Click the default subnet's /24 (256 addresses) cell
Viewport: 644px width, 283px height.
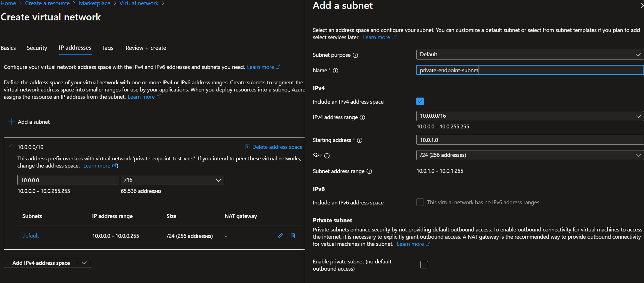[x=190, y=236]
